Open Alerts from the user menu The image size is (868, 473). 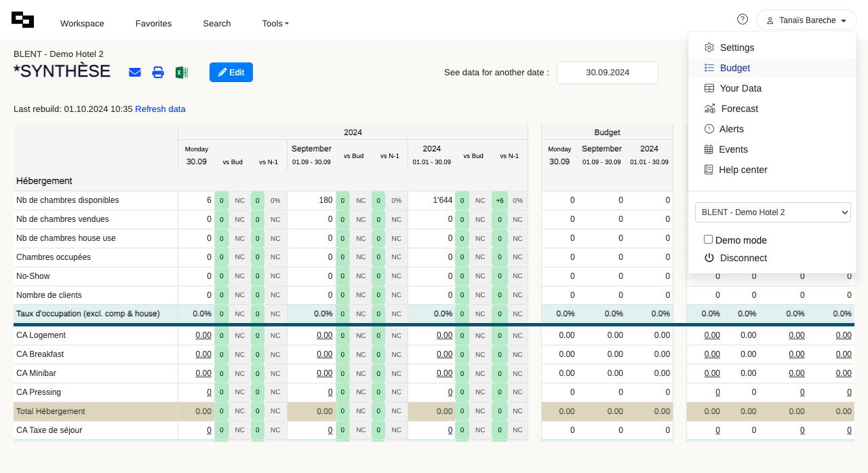point(731,129)
